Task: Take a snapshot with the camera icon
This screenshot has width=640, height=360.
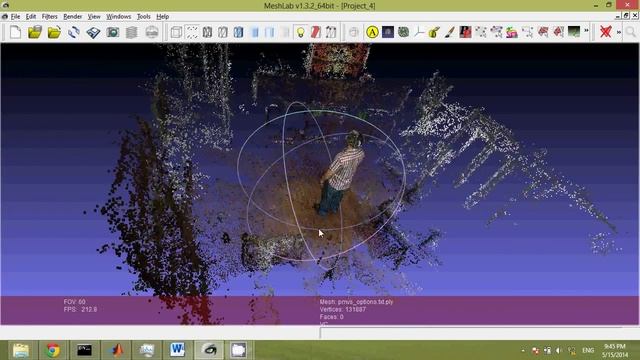Action: click(x=113, y=32)
